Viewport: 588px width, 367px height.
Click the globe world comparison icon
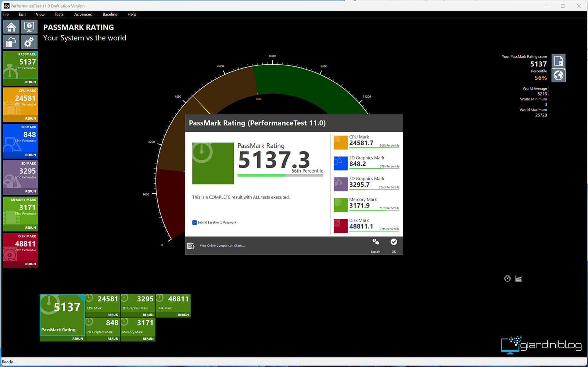pos(558,75)
